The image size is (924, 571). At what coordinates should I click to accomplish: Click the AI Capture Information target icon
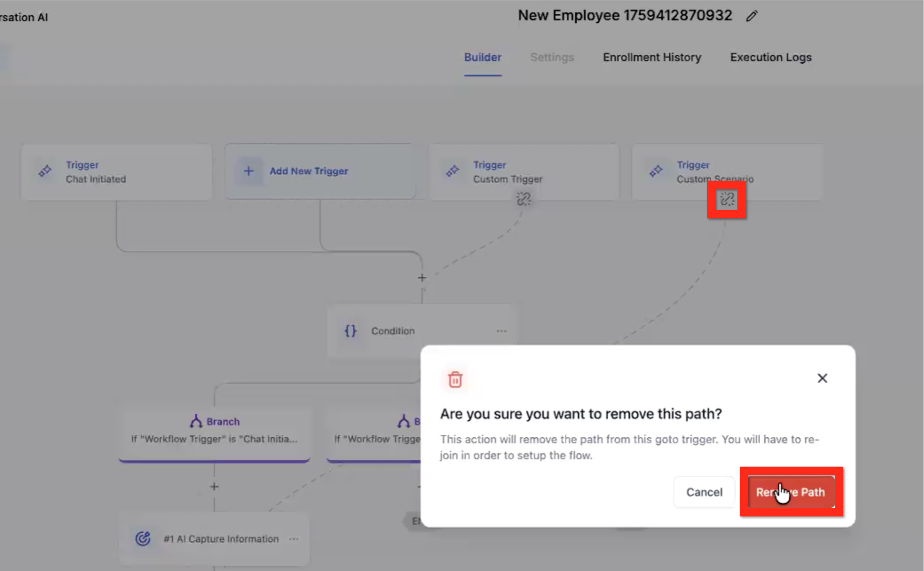(x=143, y=538)
